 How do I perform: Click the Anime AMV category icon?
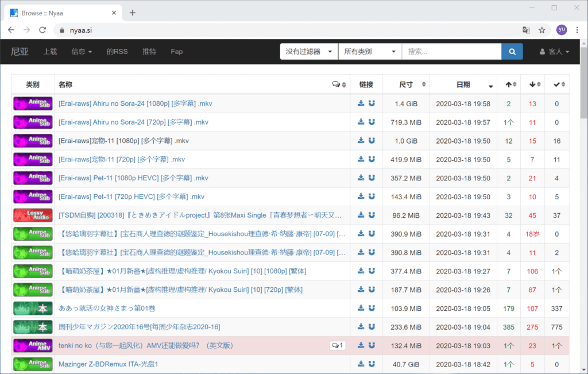pos(33,346)
